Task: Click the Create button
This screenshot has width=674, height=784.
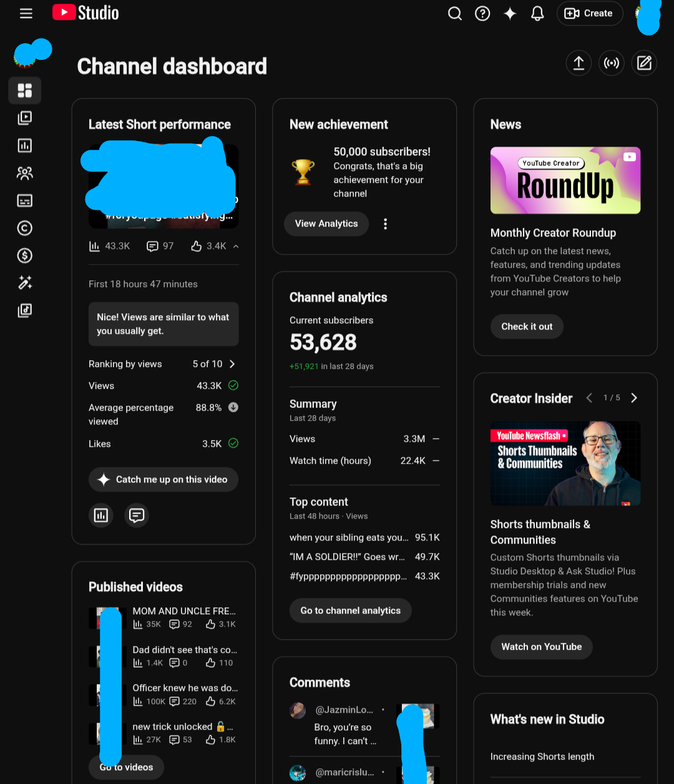Action: 590,13
